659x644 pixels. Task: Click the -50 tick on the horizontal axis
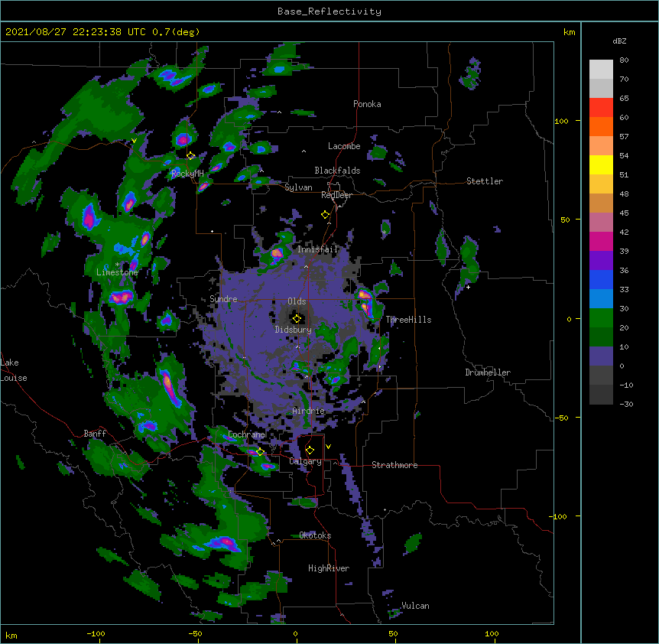pos(195,634)
